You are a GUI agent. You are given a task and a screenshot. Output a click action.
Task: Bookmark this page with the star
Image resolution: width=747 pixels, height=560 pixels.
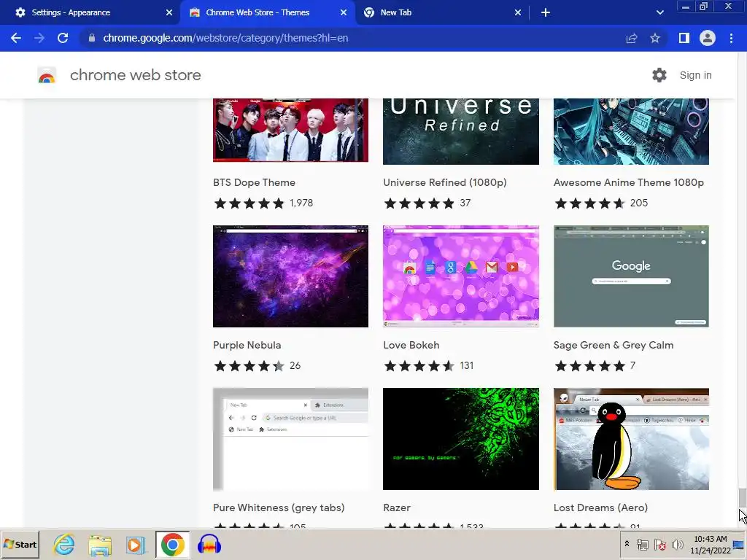pos(655,38)
